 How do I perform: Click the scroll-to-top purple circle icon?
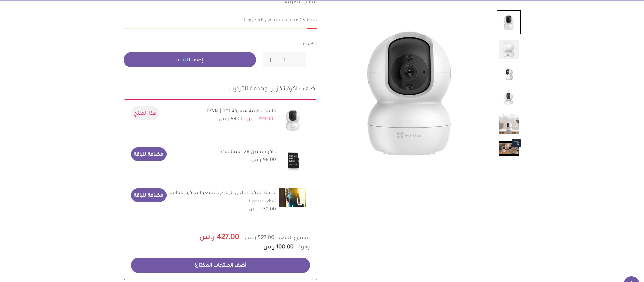pos(631,280)
